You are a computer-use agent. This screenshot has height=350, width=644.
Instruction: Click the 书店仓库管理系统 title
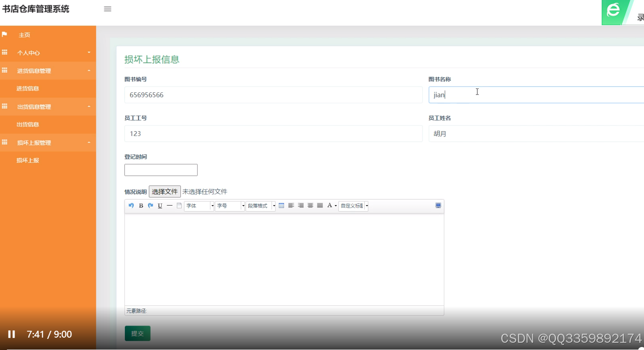36,9
